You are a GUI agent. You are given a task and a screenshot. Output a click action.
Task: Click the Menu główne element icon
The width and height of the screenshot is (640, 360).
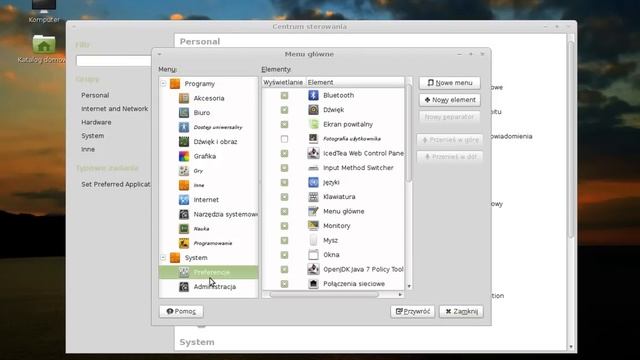(x=313, y=211)
